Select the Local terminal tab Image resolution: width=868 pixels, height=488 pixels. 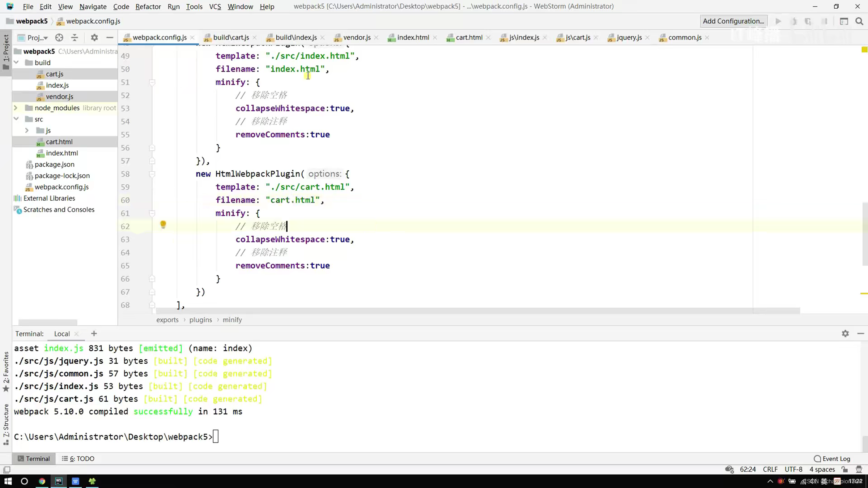62,334
